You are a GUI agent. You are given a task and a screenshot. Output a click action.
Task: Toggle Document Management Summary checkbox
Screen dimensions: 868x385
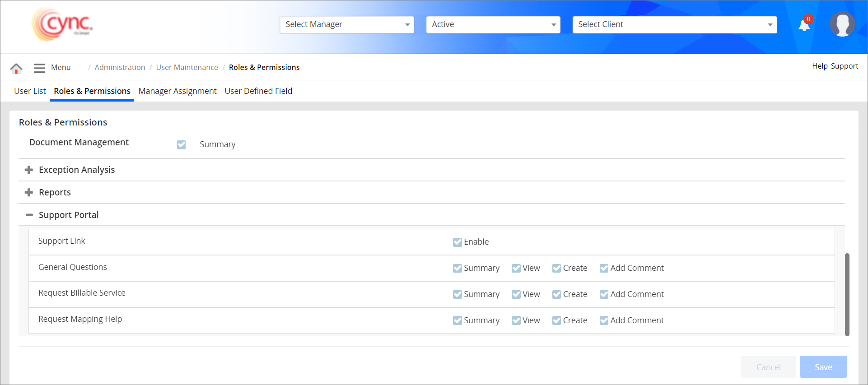[181, 144]
